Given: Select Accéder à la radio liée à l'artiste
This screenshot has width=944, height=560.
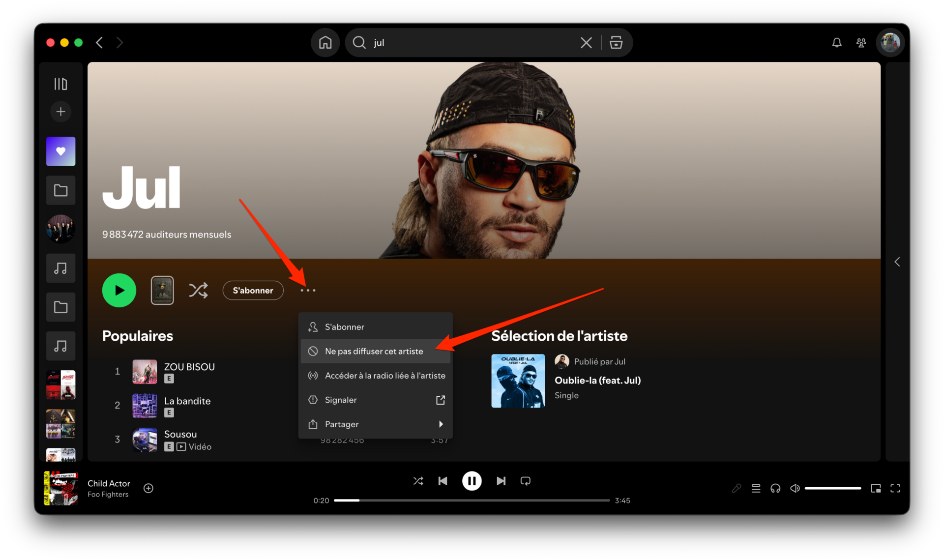Looking at the screenshot, I should click(x=375, y=376).
